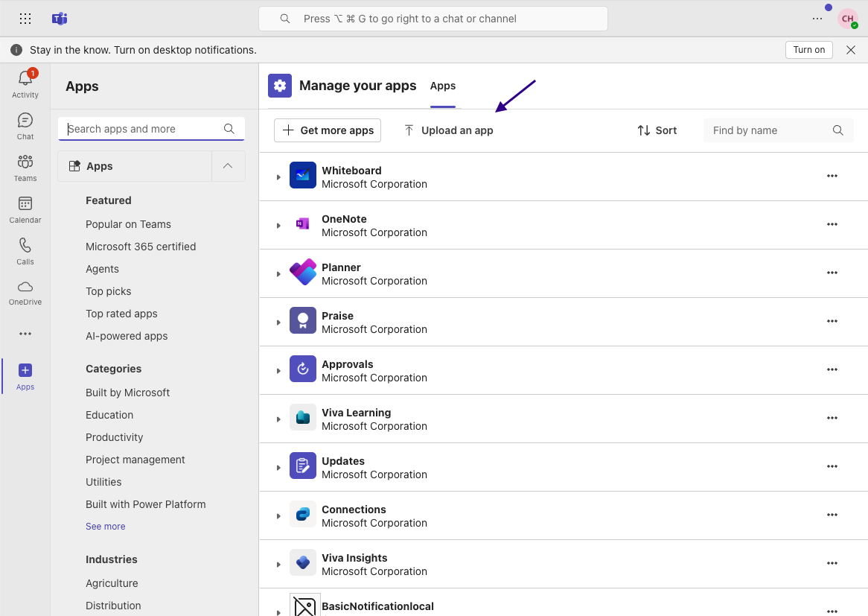Open more options for Viva Insights
868x616 pixels.
tap(832, 563)
